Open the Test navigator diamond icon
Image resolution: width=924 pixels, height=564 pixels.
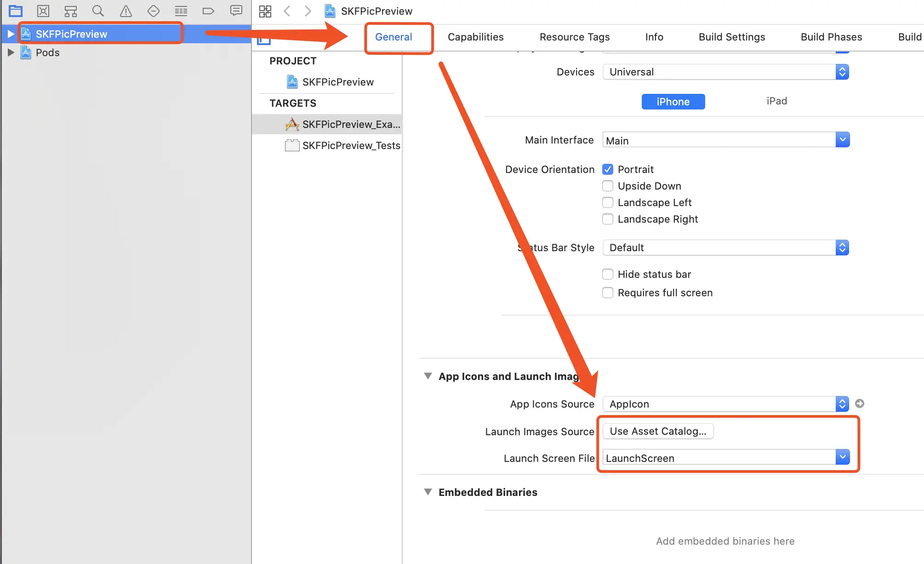click(x=154, y=11)
